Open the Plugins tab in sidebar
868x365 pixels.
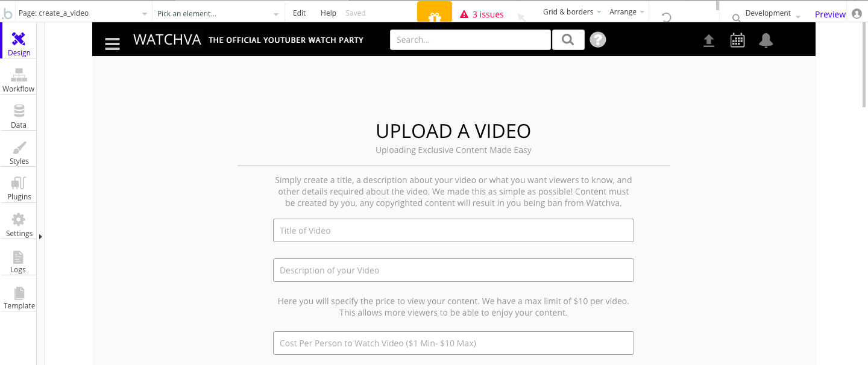coord(19,189)
